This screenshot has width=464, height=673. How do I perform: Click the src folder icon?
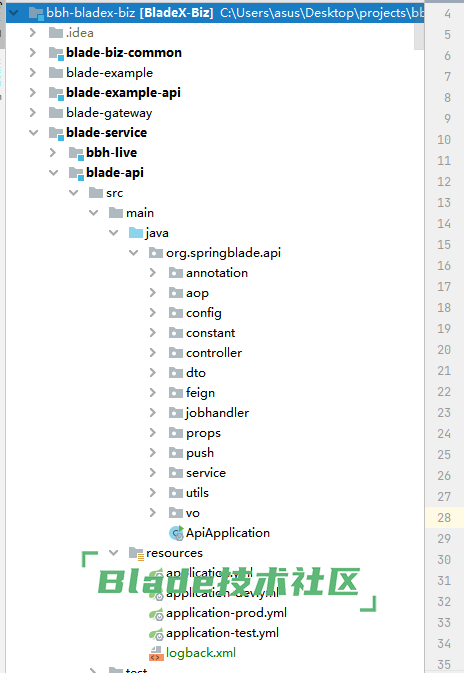coord(96,193)
